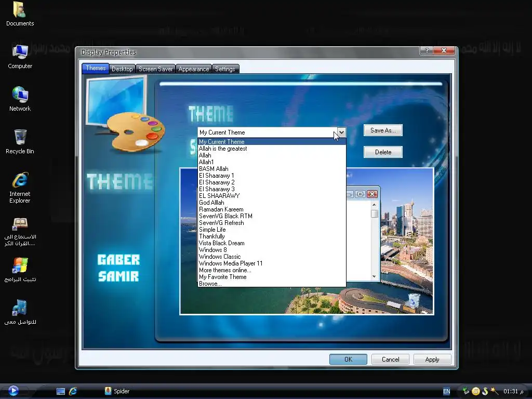This screenshot has width=532, height=399.
Task: Select the Windows 8 theme
Action: point(272,250)
